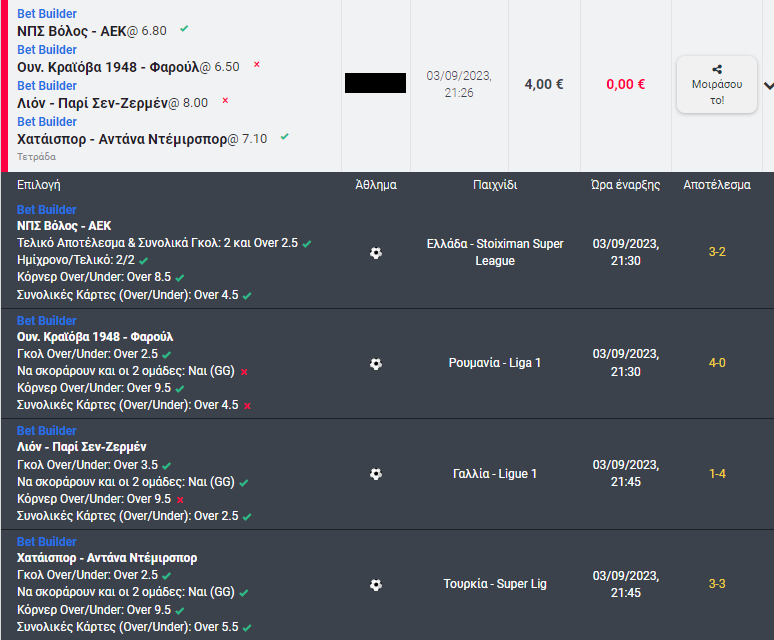The width and height of the screenshot is (774, 640).
Task: Click the Μοιράσου το! share button
Action: coord(717,84)
